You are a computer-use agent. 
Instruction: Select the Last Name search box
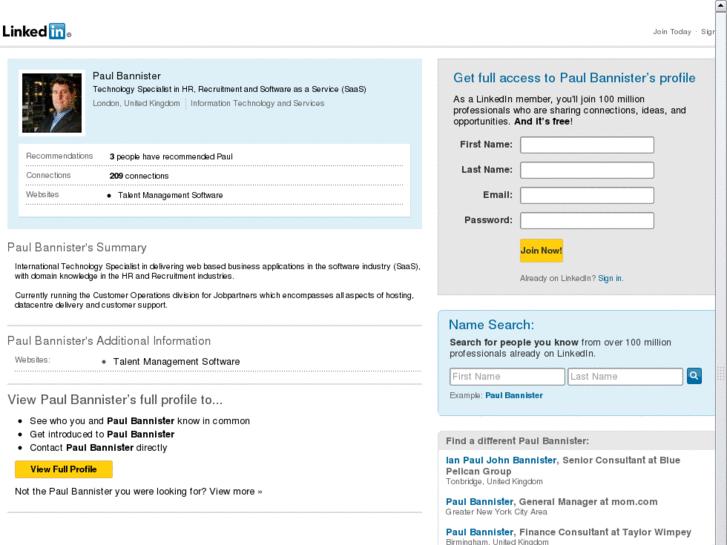(x=625, y=377)
